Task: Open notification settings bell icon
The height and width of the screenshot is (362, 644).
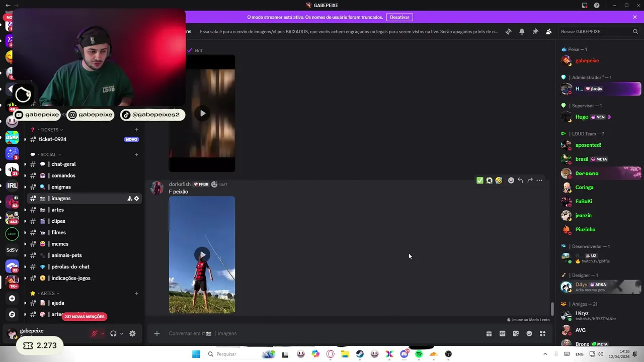Action: pyautogui.click(x=522, y=31)
